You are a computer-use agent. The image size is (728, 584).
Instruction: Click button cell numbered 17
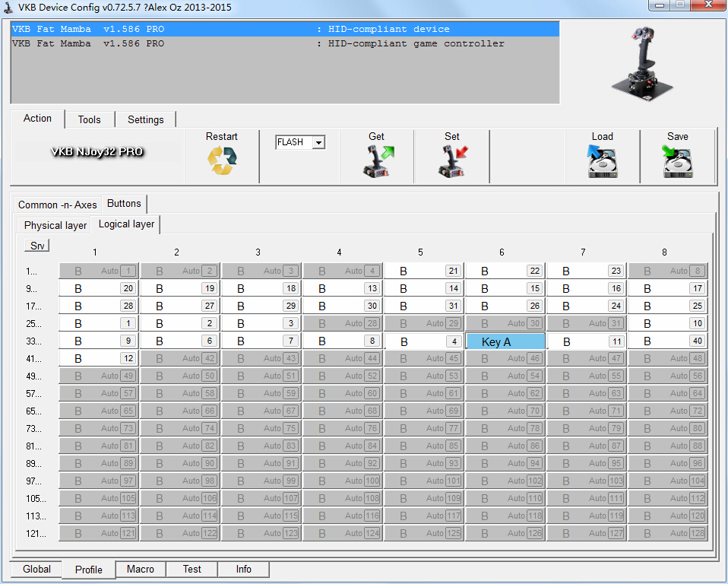pyautogui.click(x=668, y=288)
